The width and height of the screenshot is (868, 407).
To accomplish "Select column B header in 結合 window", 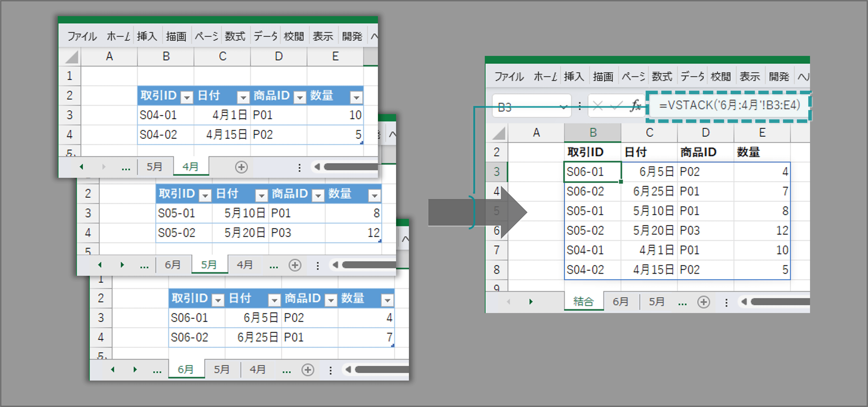I will (593, 133).
